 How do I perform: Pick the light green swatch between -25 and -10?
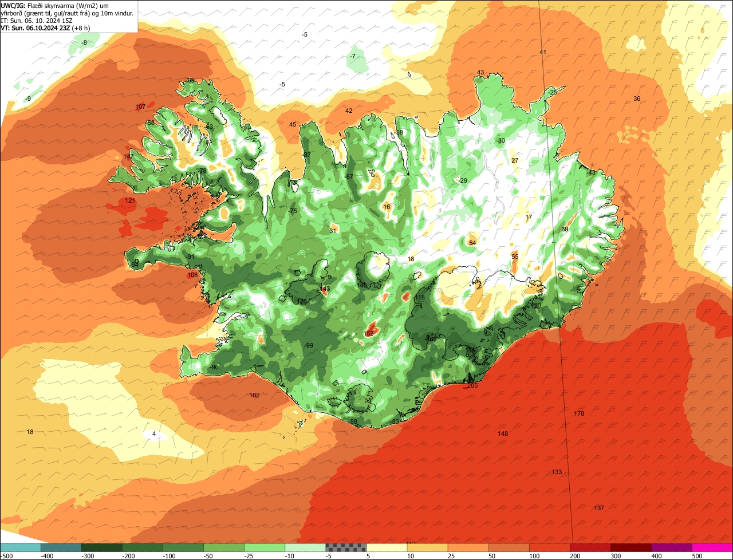click(265, 547)
